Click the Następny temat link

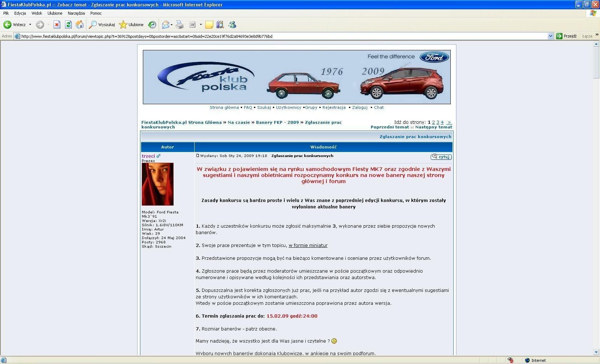point(434,127)
